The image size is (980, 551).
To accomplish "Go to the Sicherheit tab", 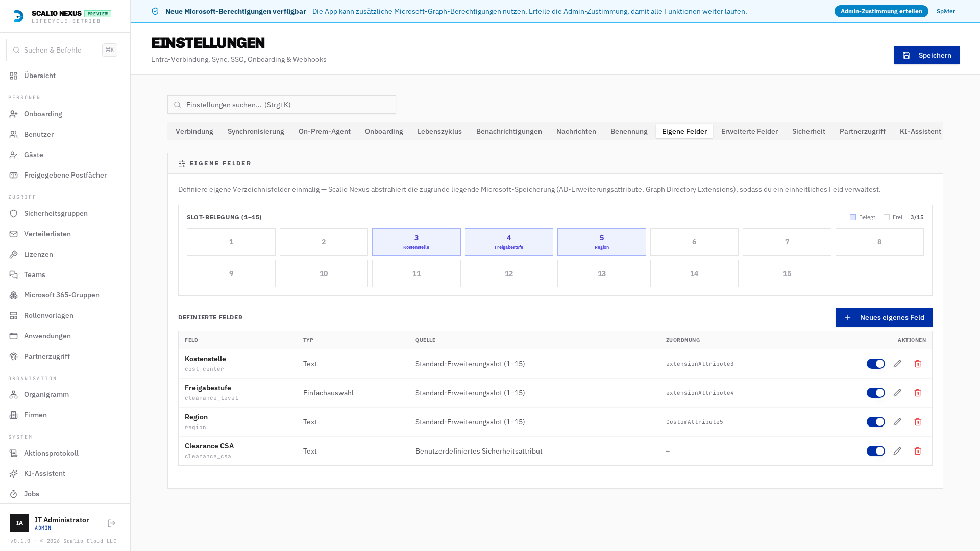I will coord(808,131).
